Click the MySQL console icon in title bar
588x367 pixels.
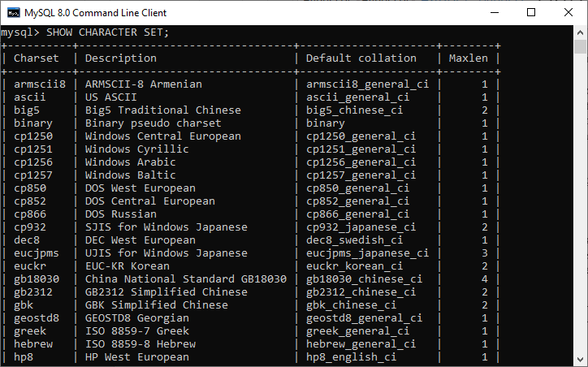[x=13, y=13]
